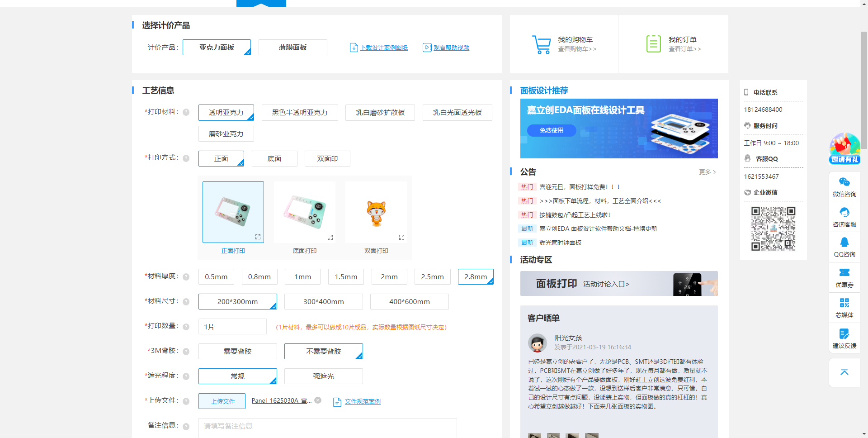
Task: Click the 上传文件 upload button
Action: pyautogui.click(x=222, y=401)
